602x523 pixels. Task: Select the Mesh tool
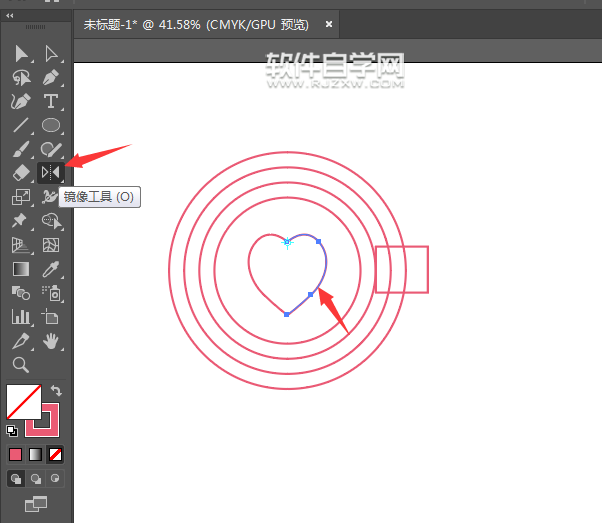[x=51, y=245]
